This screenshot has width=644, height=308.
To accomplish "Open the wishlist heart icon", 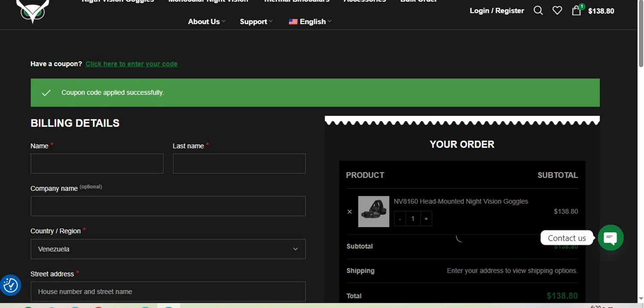I will (x=557, y=10).
